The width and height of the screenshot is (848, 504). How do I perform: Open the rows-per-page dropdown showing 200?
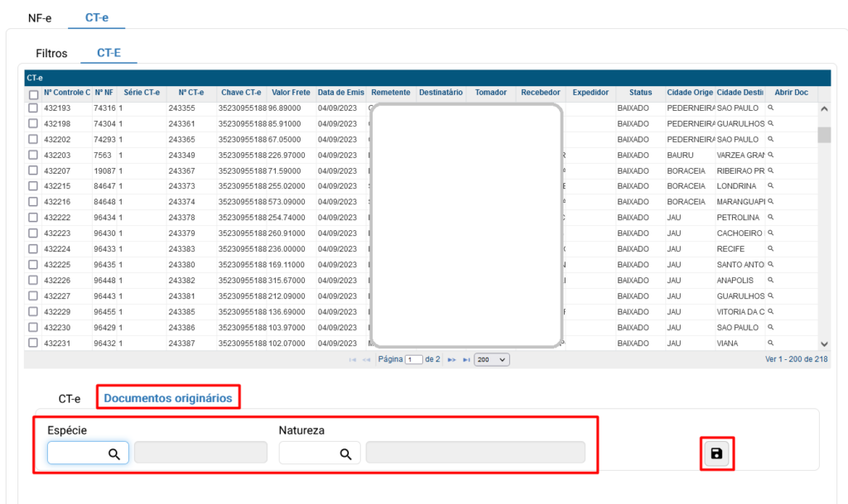pos(491,360)
